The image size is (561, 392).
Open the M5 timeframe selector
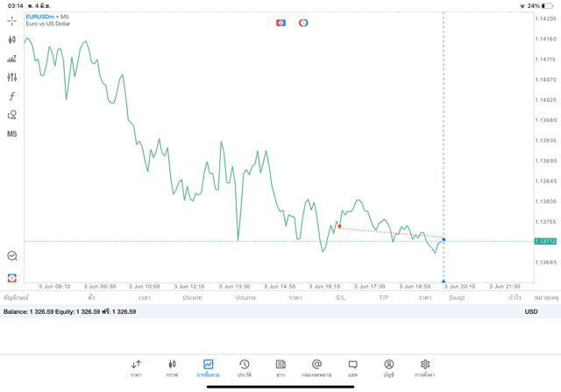[x=11, y=134]
